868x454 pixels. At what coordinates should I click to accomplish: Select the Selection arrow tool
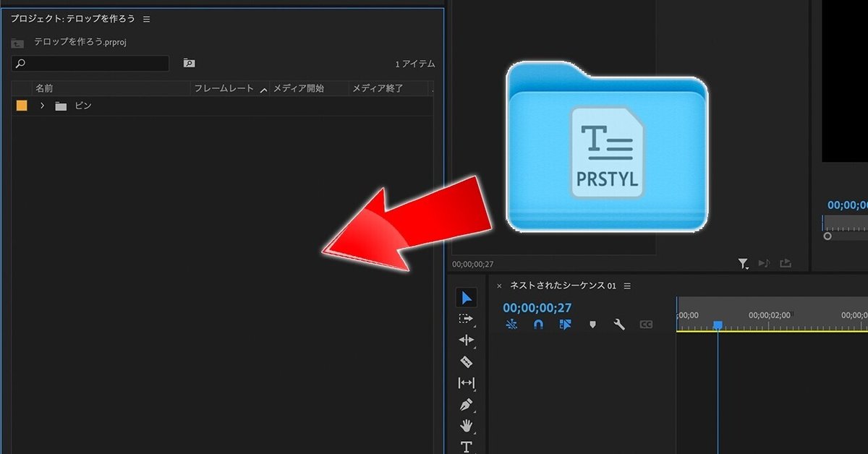pos(467,298)
